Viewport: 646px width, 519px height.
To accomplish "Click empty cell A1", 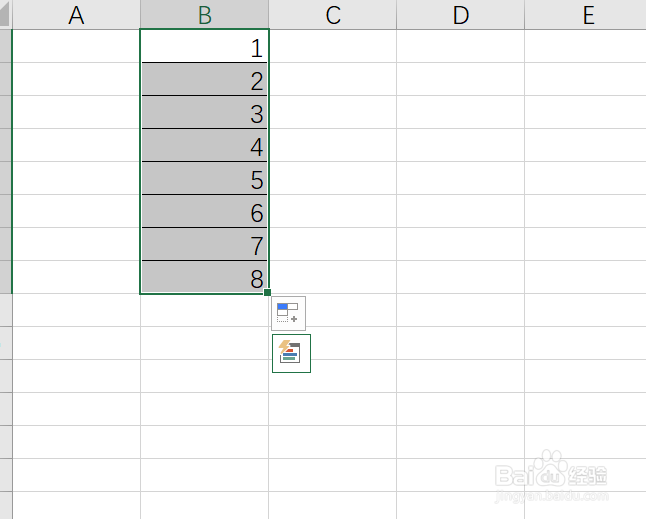I will pyautogui.click(x=76, y=47).
